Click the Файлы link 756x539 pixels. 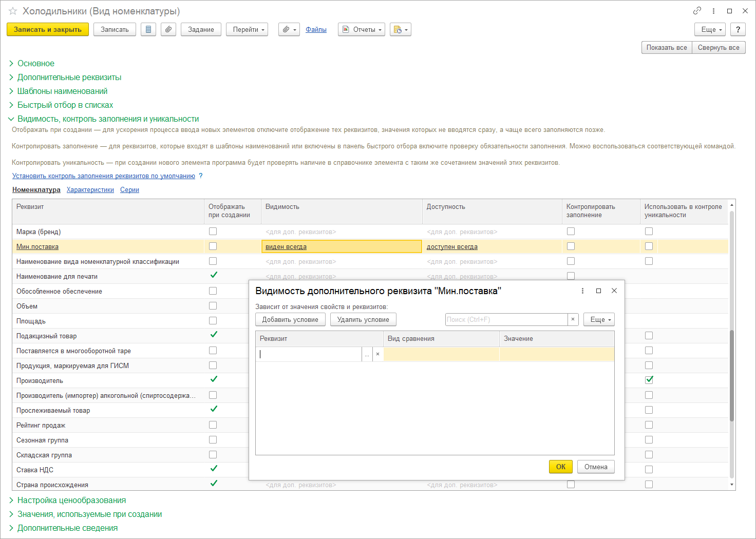pos(316,30)
